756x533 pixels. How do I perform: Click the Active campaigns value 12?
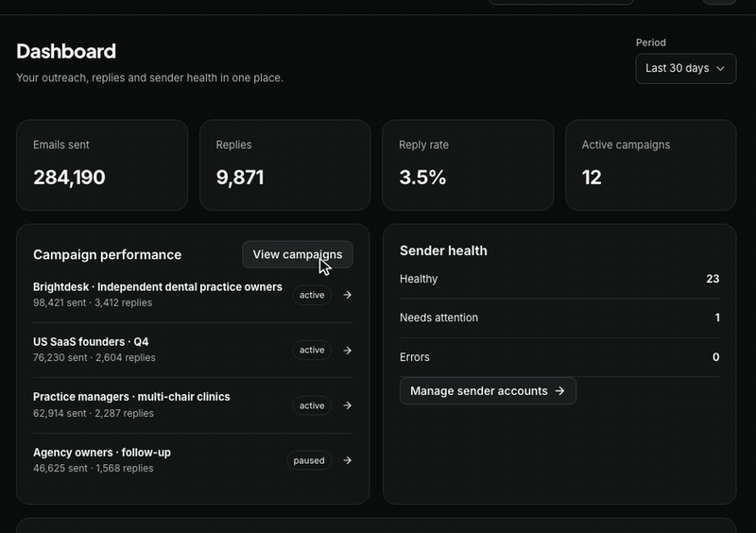592,178
